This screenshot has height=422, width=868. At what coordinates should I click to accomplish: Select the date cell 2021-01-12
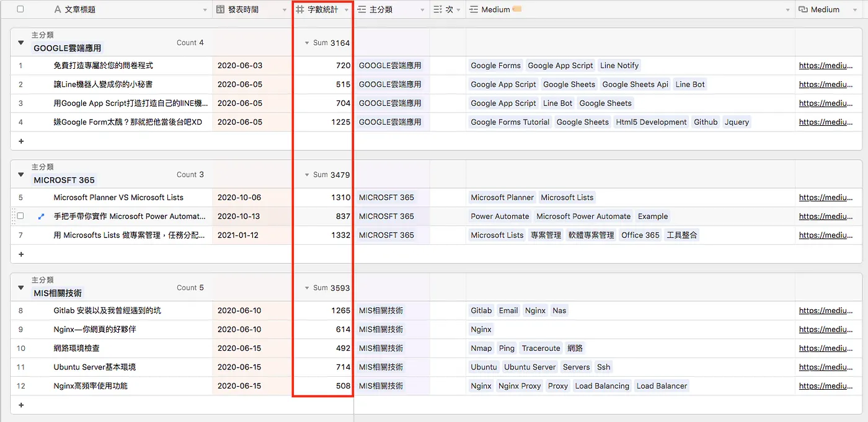click(x=252, y=235)
